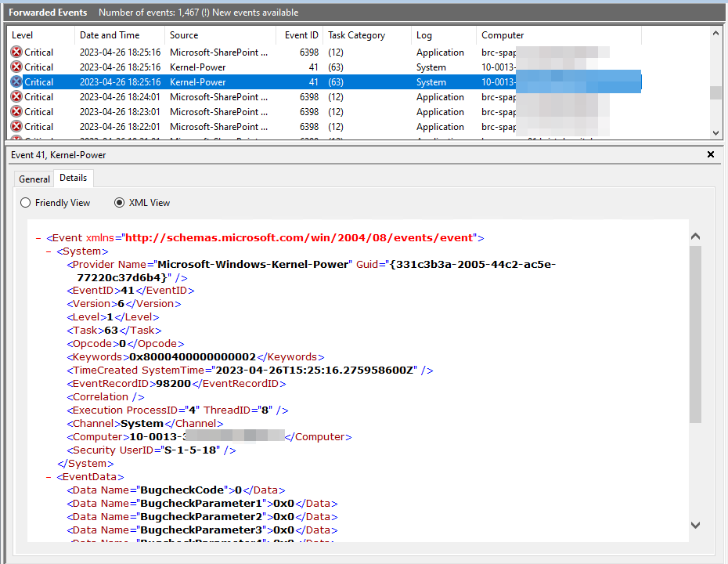This screenshot has height=564, width=728.
Task: Sort events by the Source column
Action: (x=183, y=34)
